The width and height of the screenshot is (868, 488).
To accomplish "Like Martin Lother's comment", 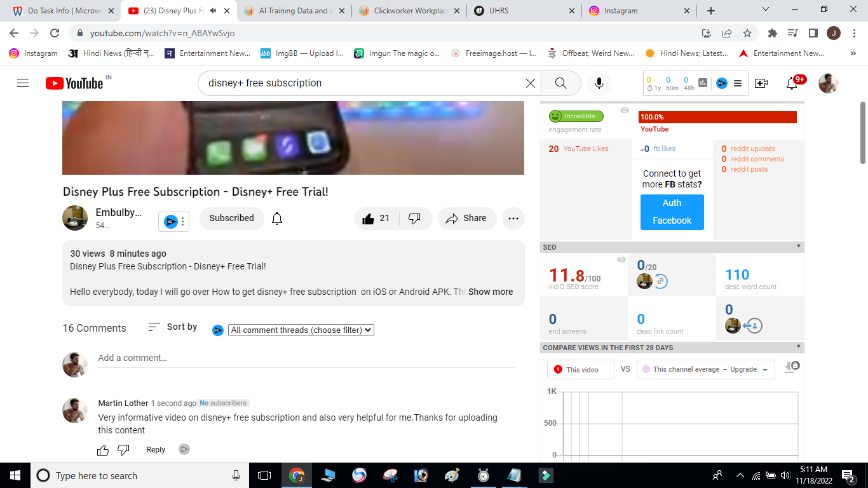I will point(103,451).
